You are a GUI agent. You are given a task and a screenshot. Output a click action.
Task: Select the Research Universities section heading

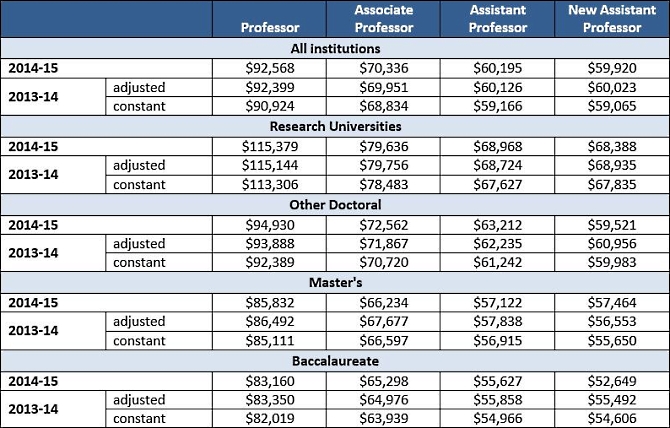pyautogui.click(x=335, y=126)
